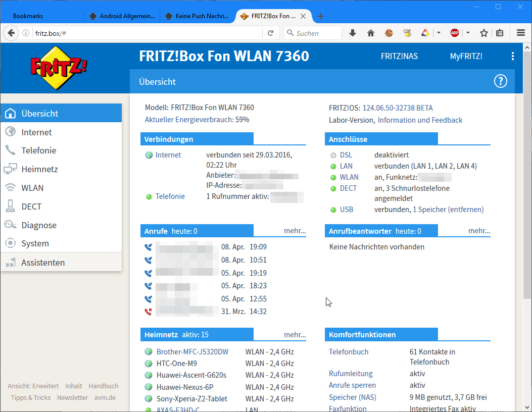Open the Firefox hamburger menu
The height and width of the screenshot is (412, 532).
tap(521, 33)
